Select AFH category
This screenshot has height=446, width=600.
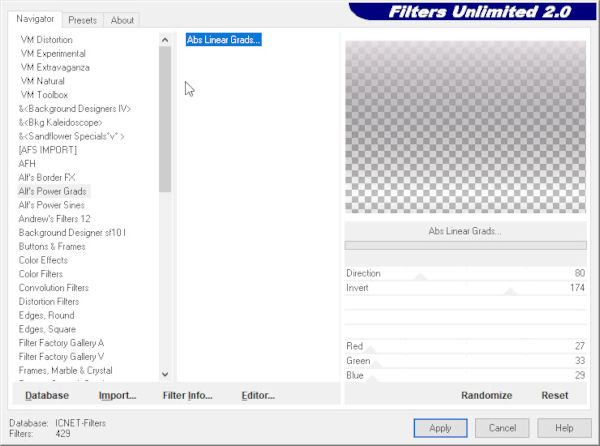[27, 164]
